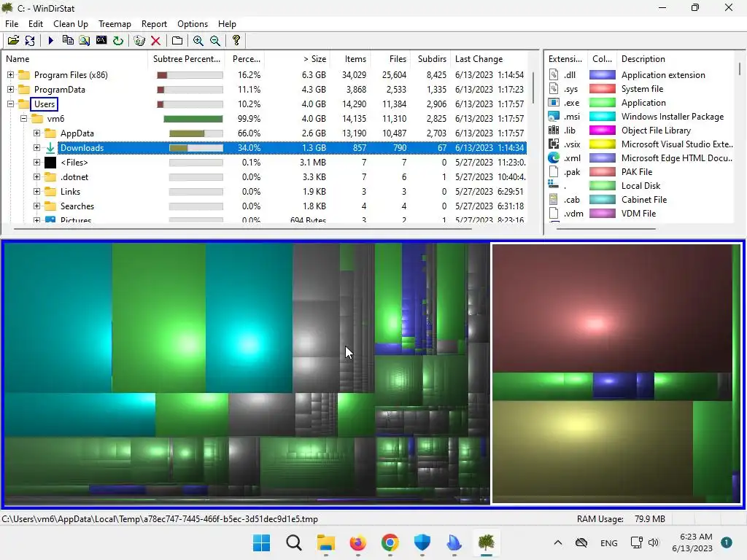The image size is (747, 560).
Task: Click the Refresh All toolbar icon
Action: click(x=29, y=41)
